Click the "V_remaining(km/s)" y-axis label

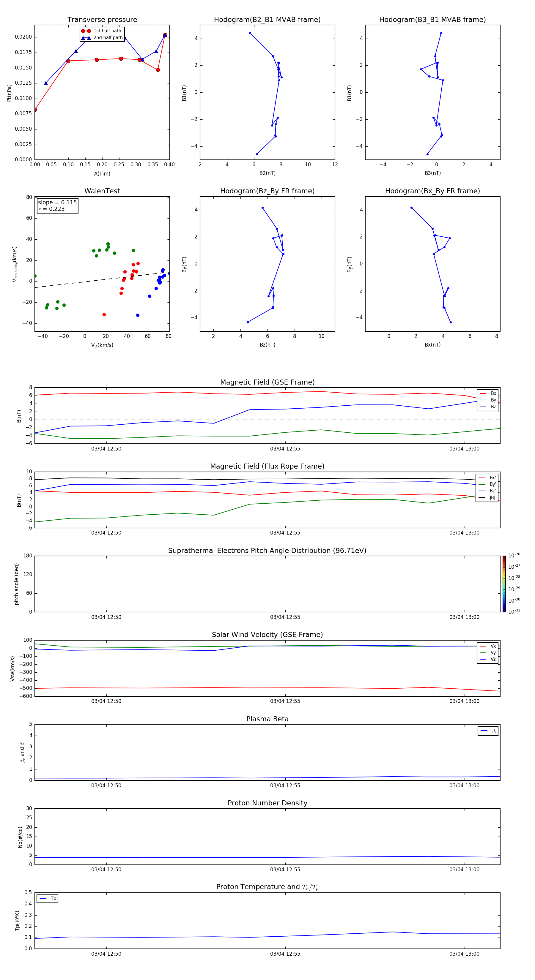click(x=15, y=264)
